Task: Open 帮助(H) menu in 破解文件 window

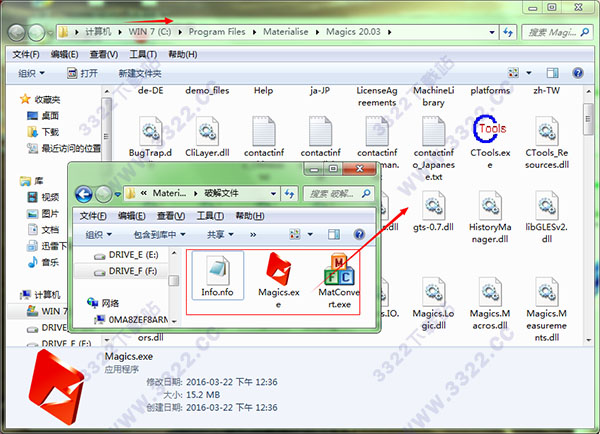Action: tap(249, 216)
